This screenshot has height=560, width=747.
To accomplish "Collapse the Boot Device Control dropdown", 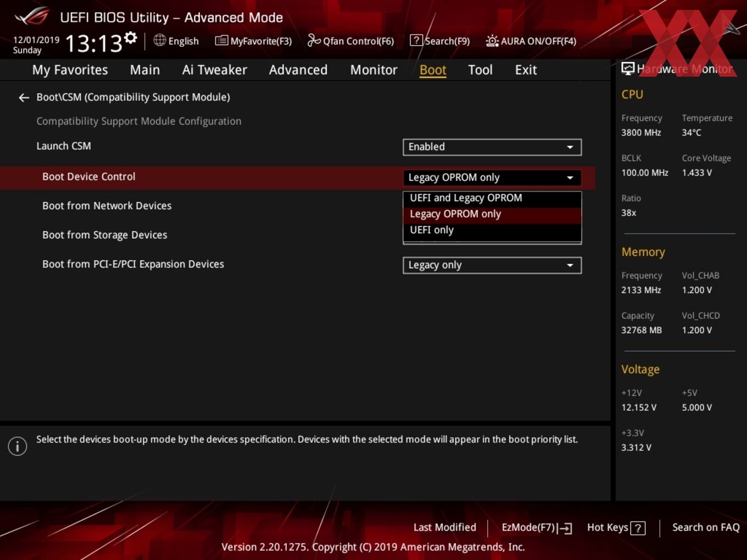I will [x=492, y=178].
